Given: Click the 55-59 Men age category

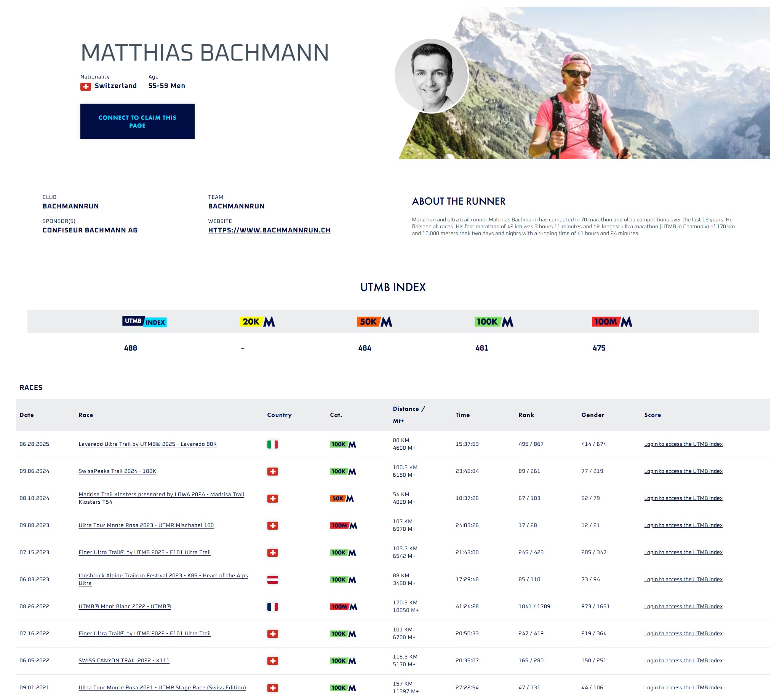Looking at the screenshot, I should point(166,86).
